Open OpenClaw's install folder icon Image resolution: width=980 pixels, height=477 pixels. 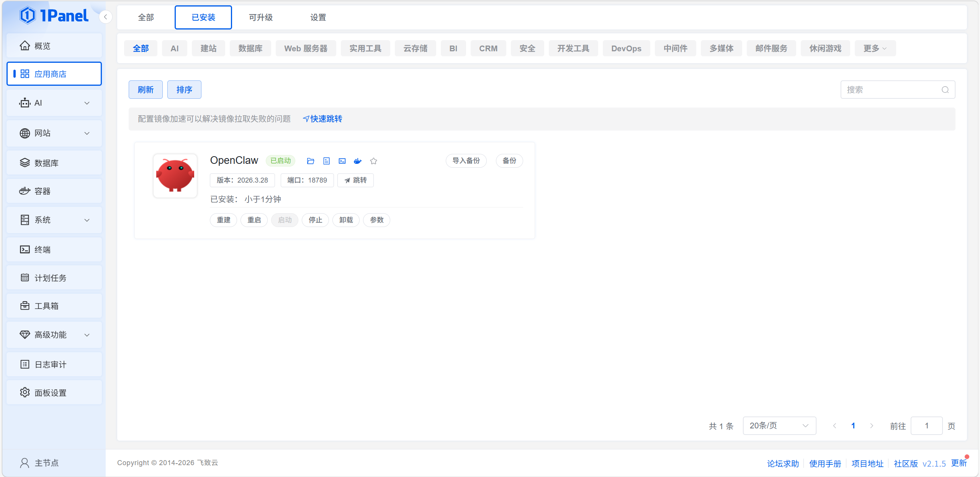point(311,161)
